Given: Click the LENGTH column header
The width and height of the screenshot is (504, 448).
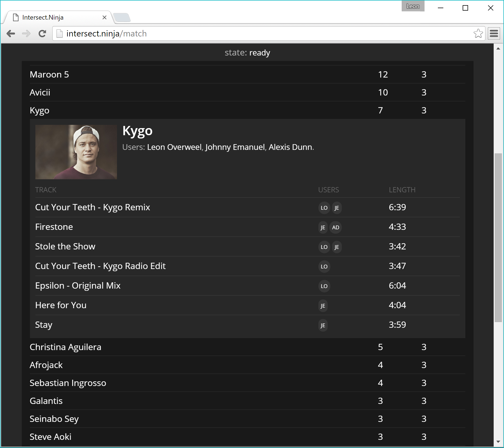Looking at the screenshot, I should pyautogui.click(x=402, y=190).
